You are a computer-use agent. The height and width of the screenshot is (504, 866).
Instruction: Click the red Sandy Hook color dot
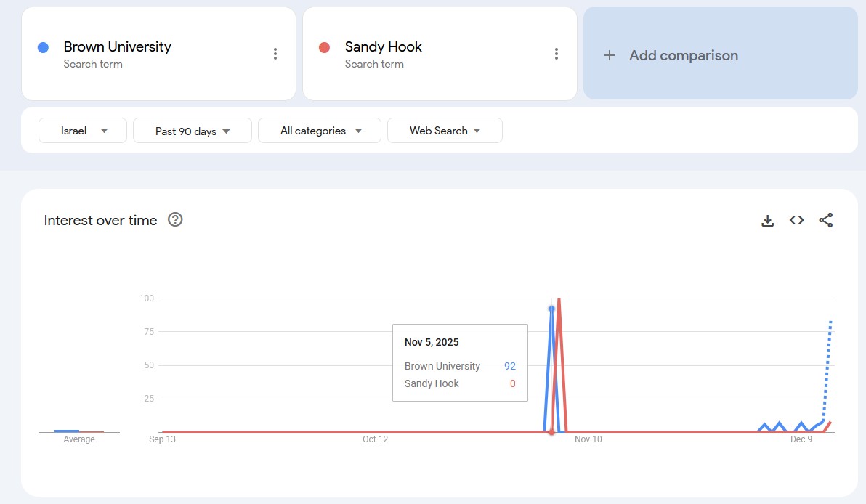324,47
